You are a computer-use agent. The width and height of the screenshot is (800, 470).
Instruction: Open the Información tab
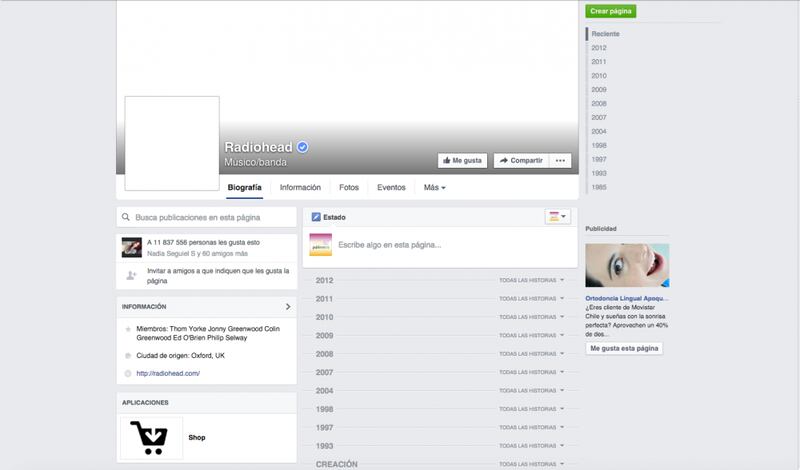click(x=300, y=187)
